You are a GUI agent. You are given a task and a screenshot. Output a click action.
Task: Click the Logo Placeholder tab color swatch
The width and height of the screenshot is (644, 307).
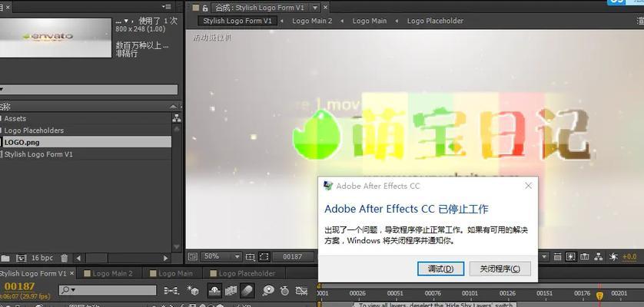click(x=213, y=273)
